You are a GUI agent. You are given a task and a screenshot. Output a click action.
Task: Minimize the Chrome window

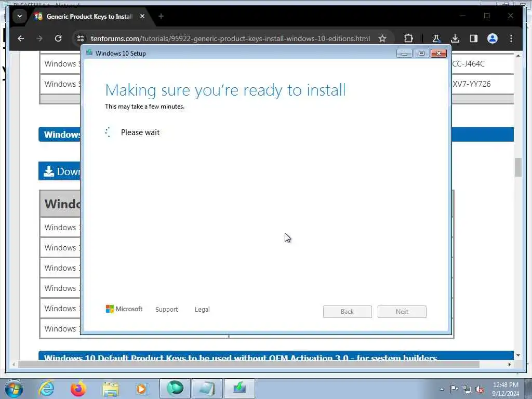coord(463,16)
